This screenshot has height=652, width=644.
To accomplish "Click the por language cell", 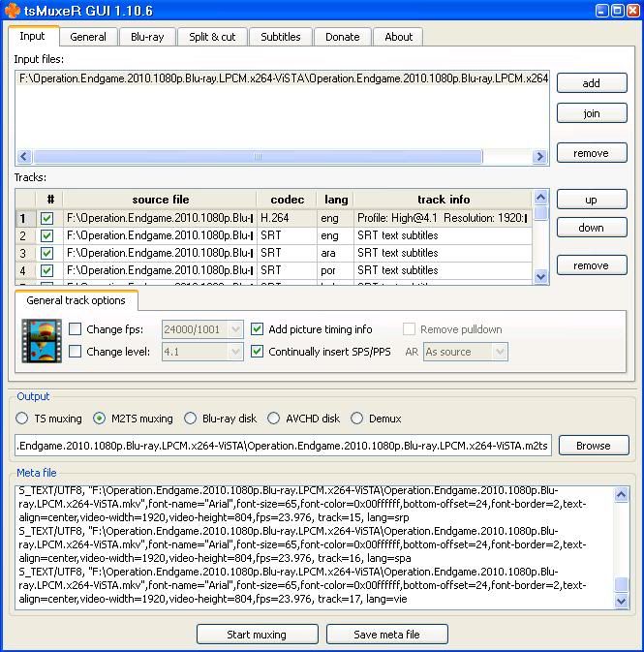I will (335, 270).
